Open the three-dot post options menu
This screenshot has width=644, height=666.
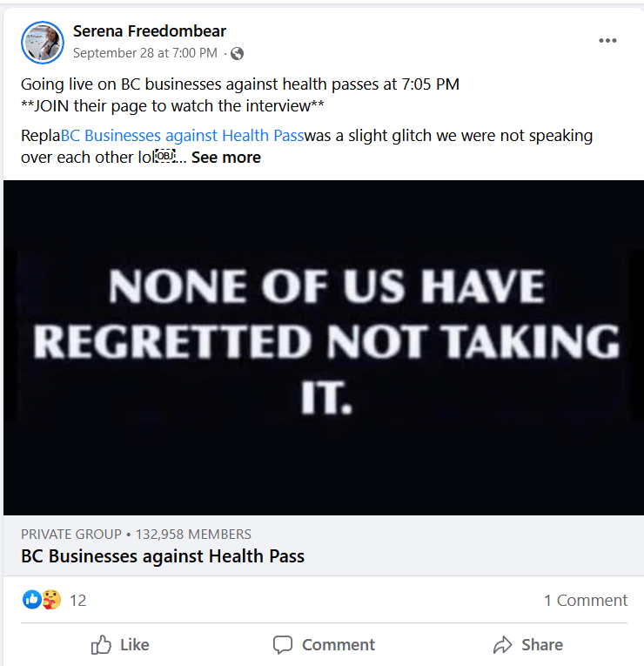point(607,41)
